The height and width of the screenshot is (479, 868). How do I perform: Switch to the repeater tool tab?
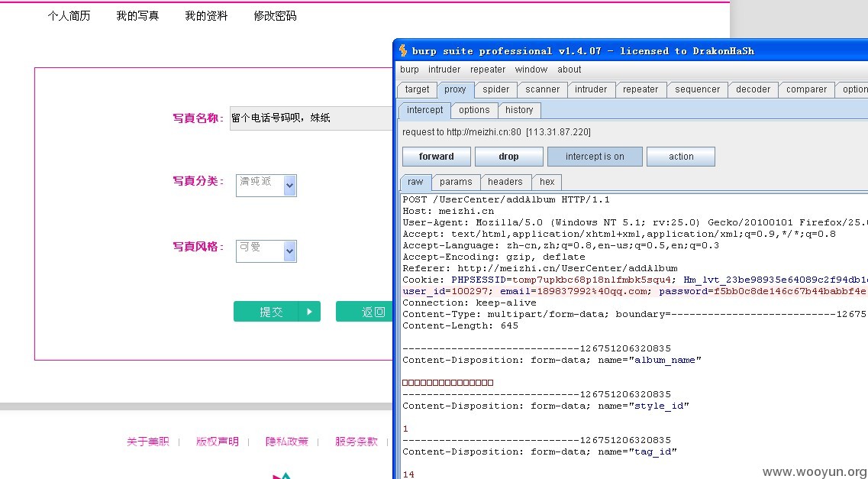pos(641,89)
